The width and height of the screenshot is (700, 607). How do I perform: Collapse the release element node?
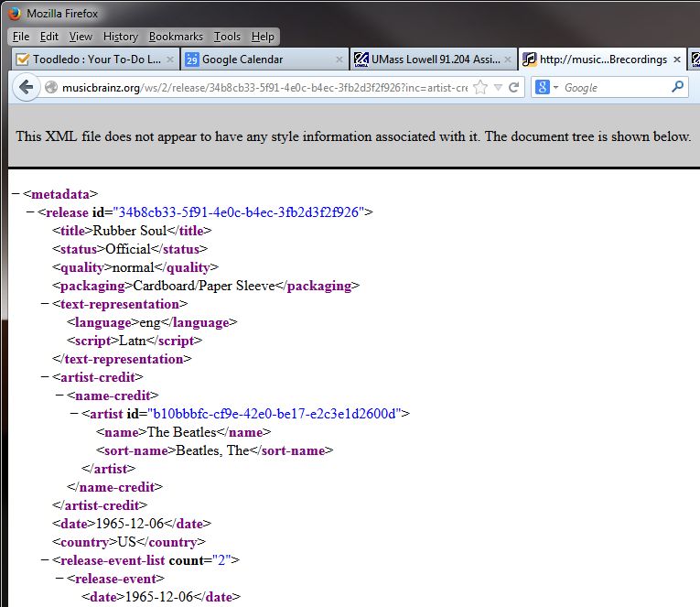pyautogui.click(x=30, y=212)
